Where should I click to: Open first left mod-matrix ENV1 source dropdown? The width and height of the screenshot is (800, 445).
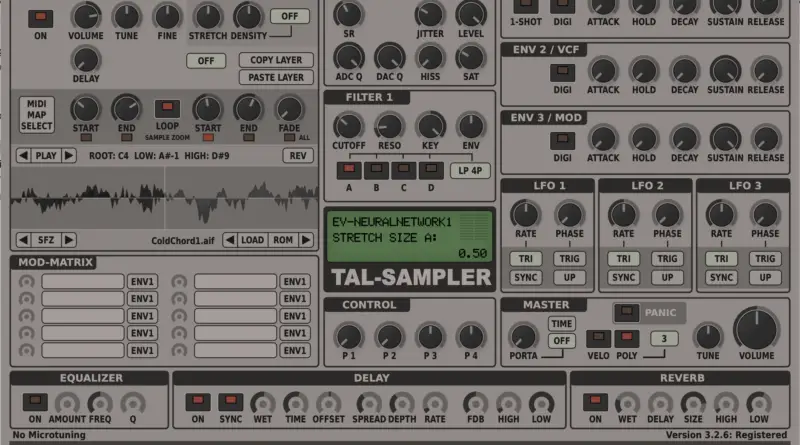pos(142,282)
